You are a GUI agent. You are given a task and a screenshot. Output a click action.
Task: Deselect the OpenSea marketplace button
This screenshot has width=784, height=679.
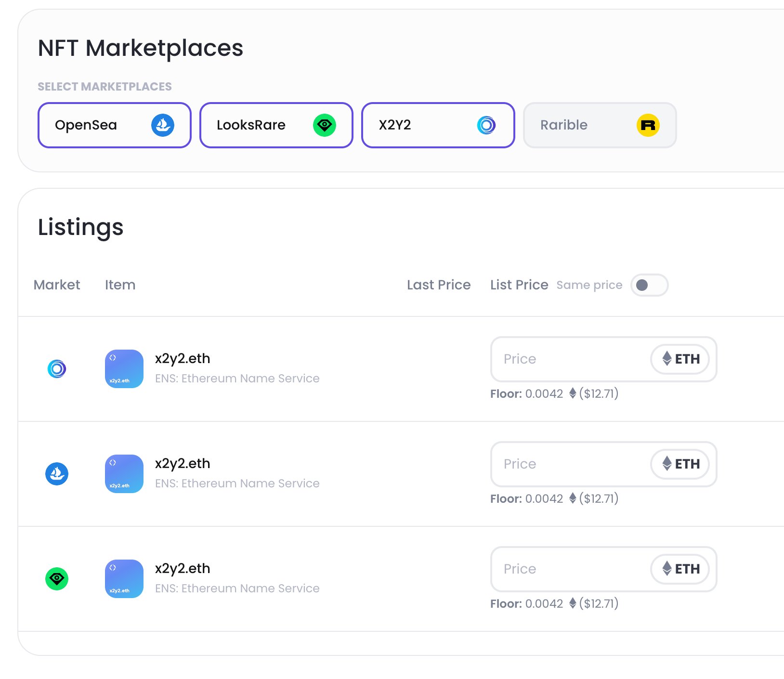(x=115, y=125)
